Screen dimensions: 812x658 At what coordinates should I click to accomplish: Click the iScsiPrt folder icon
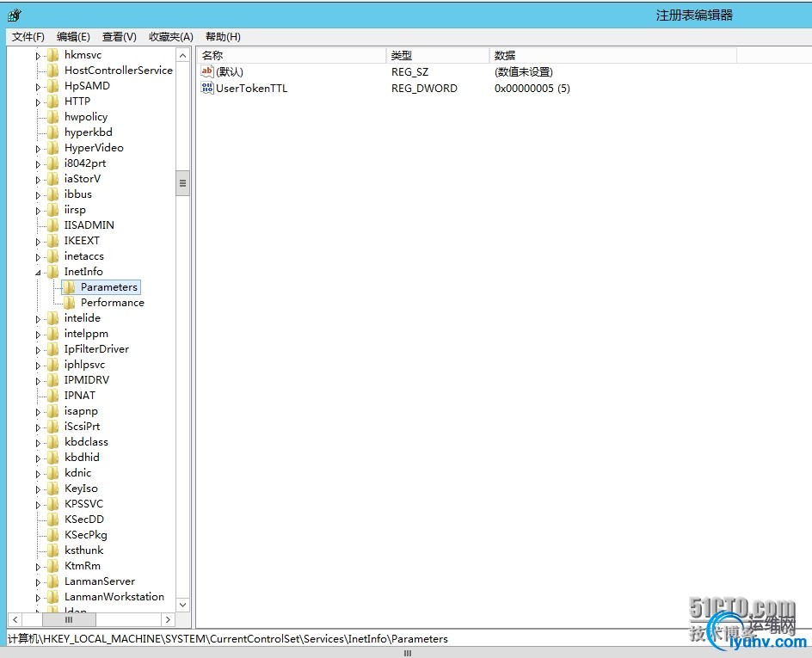tap(52, 427)
